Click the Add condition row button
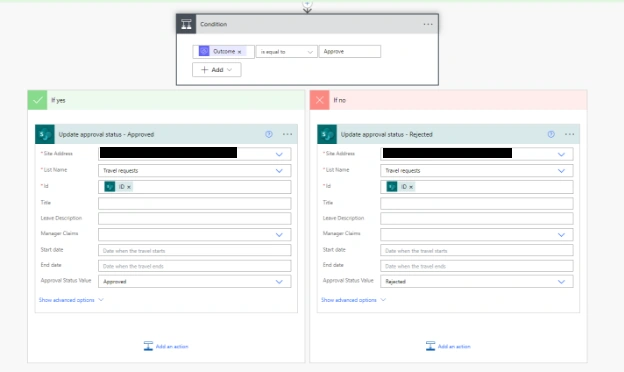The height and width of the screenshot is (372, 624). (x=216, y=70)
